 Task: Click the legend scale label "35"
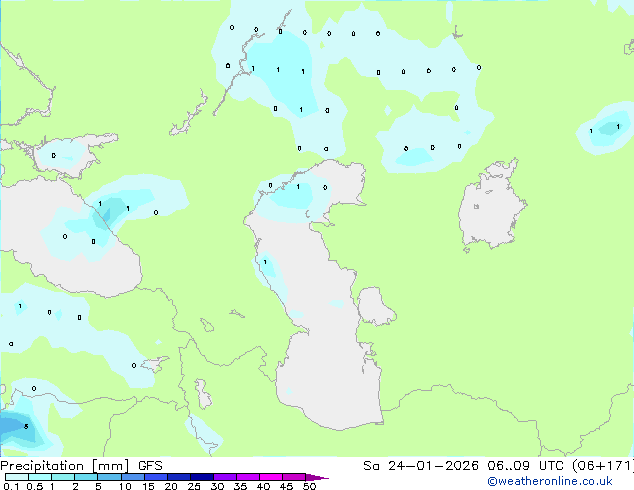point(240,486)
